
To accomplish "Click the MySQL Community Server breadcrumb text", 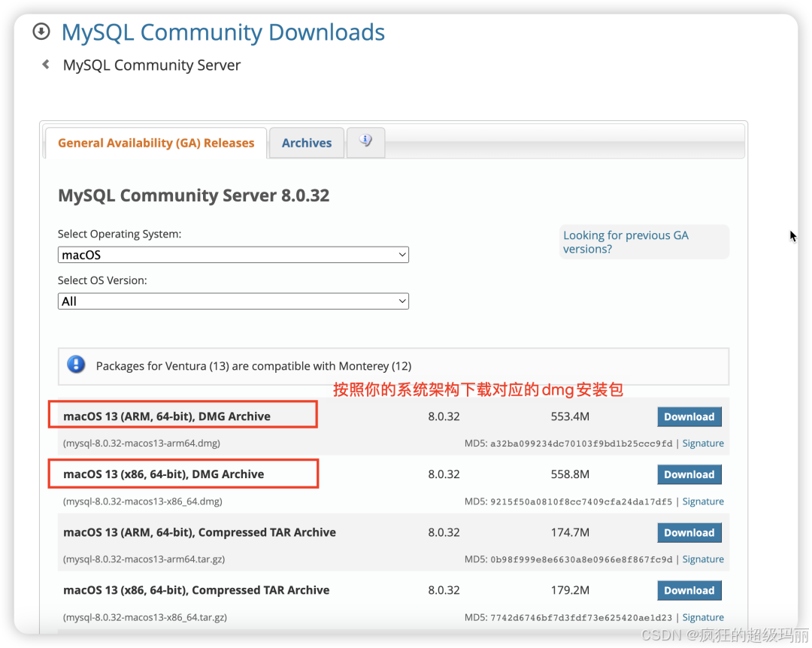I will click(x=152, y=65).
